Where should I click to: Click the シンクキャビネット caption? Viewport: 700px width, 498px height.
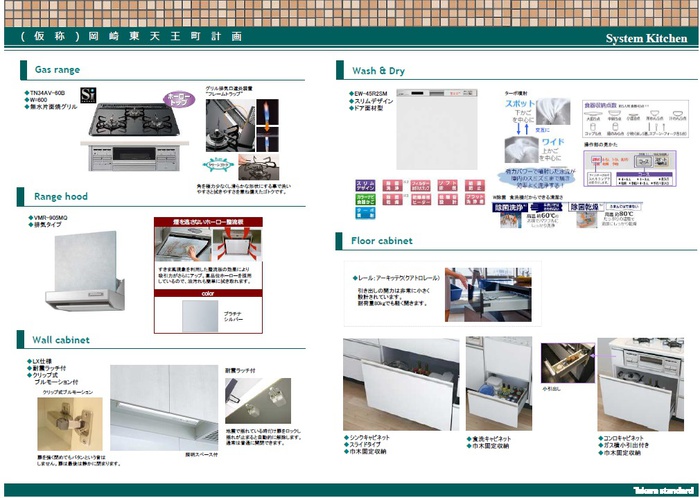coord(369,438)
